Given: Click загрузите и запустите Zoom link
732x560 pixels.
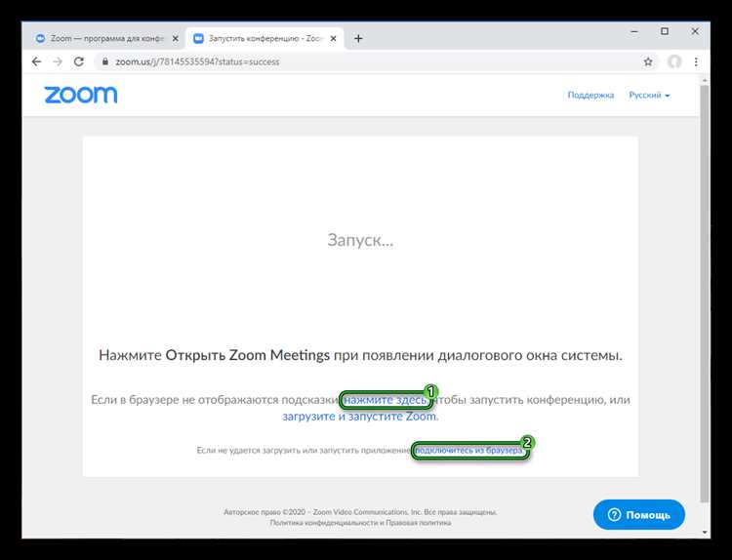Looking at the screenshot, I should [x=359, y=417].
